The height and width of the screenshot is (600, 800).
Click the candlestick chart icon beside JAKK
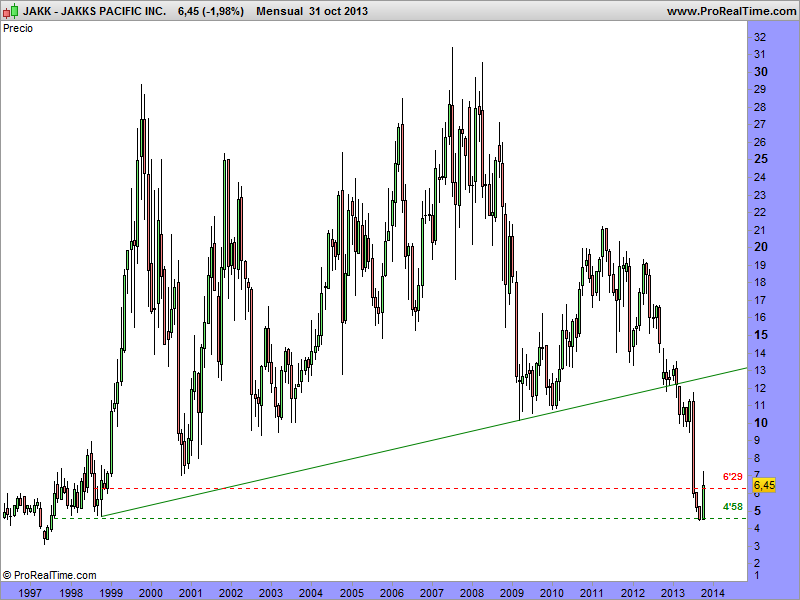[x=11, y=11]
